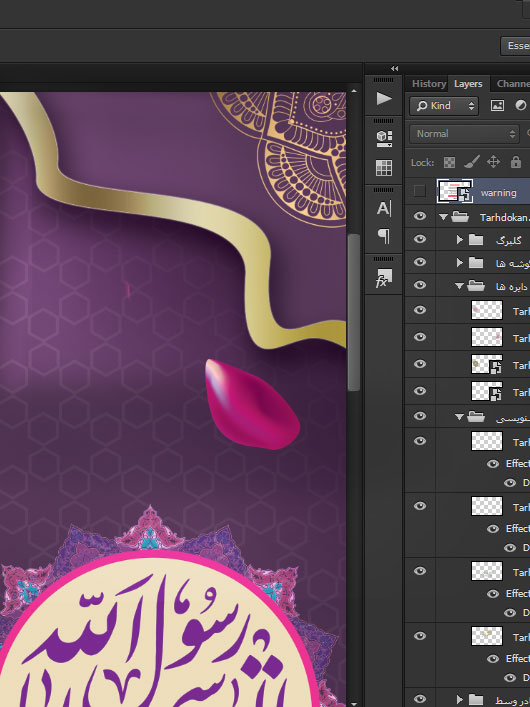Hide the fourth layer in دایره ها group
The width and height of the screenshot is (530, 707).
point(420,390)
